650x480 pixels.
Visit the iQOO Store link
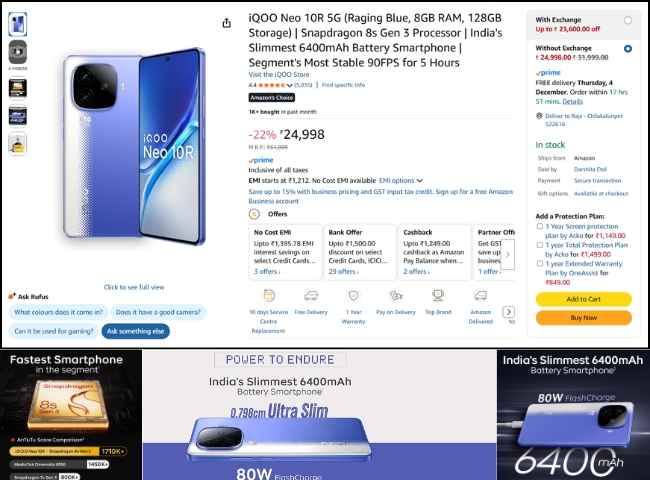279,75
